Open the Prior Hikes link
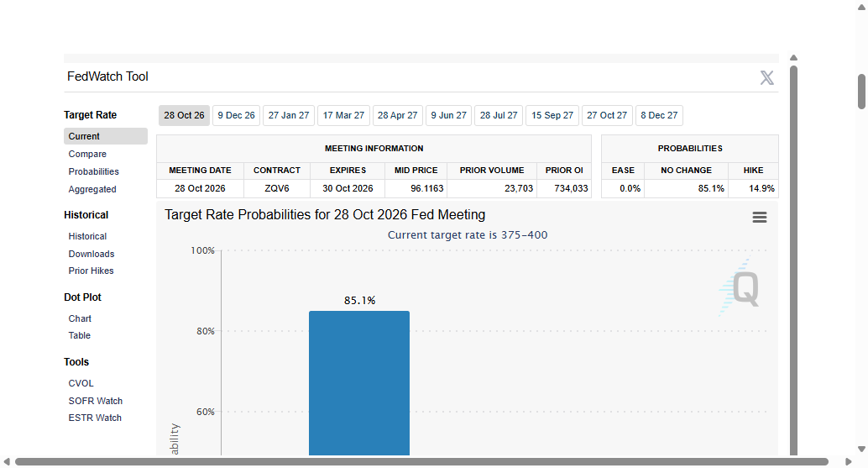This screenshot has width=868, height=468. click(x=91, y=271)
